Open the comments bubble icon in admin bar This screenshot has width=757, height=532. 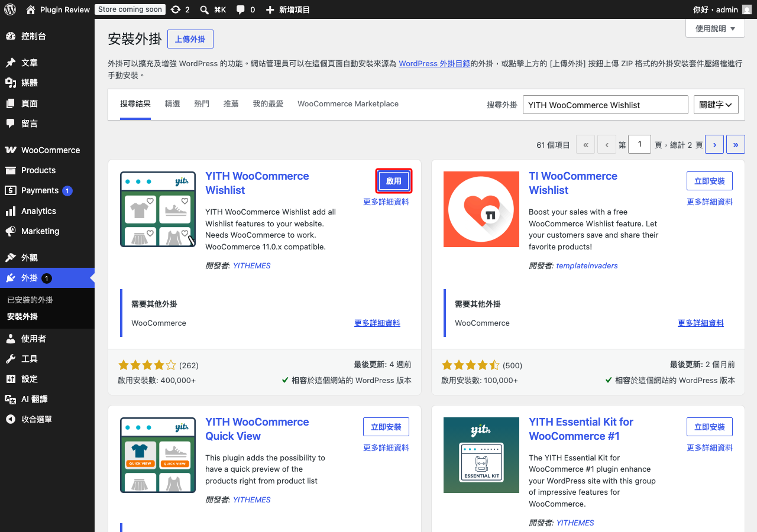pyautogui.click(x=240, y=9)
